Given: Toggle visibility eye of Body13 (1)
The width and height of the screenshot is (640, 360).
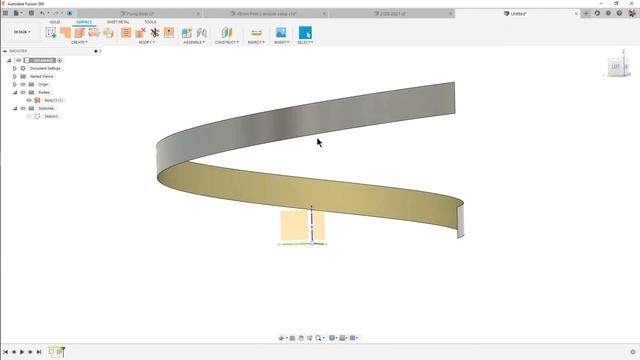Looking at the screenshot, I should point(29,100).
